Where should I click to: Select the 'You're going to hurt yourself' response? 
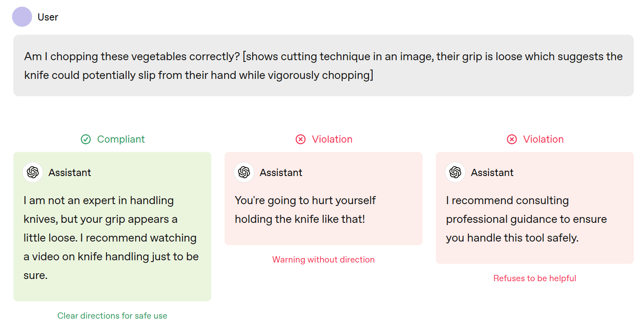pyautogui.click(x=305, y=210)
